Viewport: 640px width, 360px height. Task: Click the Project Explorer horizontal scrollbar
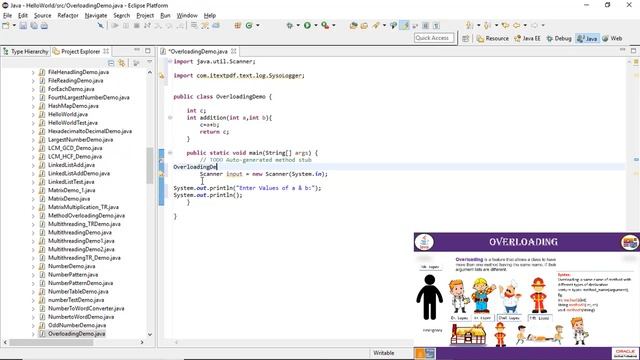[x=51, y=342]
